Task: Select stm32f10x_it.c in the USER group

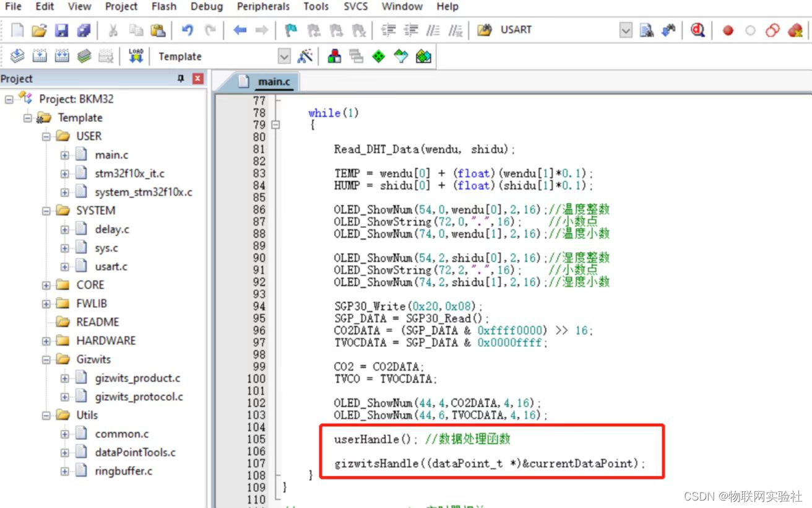Action: (x=129, y=173)
